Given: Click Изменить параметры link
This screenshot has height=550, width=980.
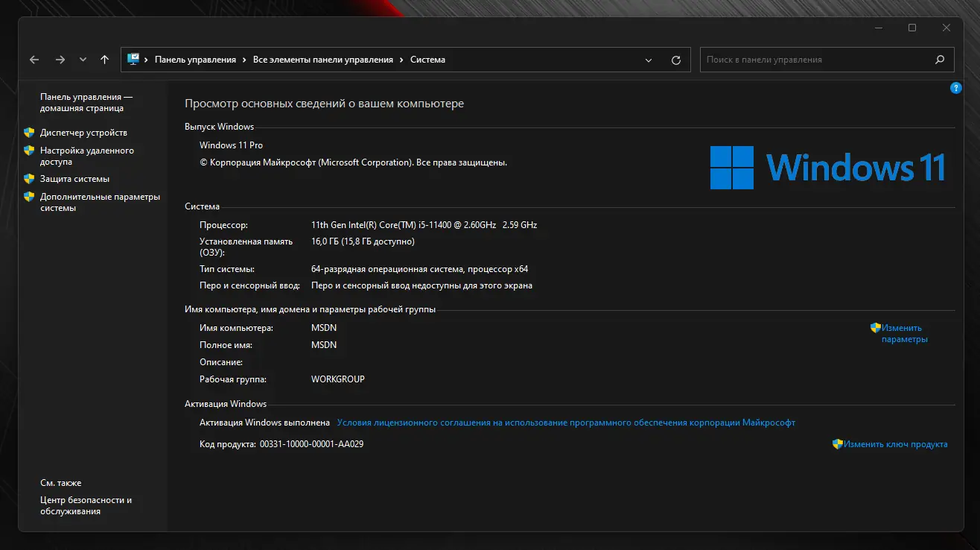Looking at the screenshot, I should 904,333.
